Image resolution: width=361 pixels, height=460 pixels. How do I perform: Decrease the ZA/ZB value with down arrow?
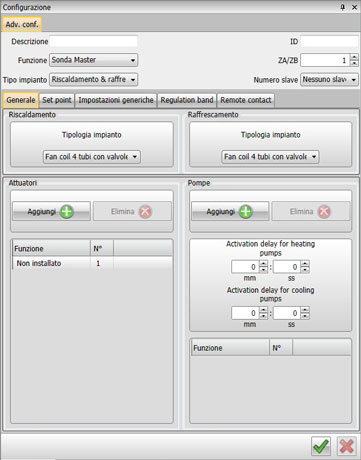point(354,63)
